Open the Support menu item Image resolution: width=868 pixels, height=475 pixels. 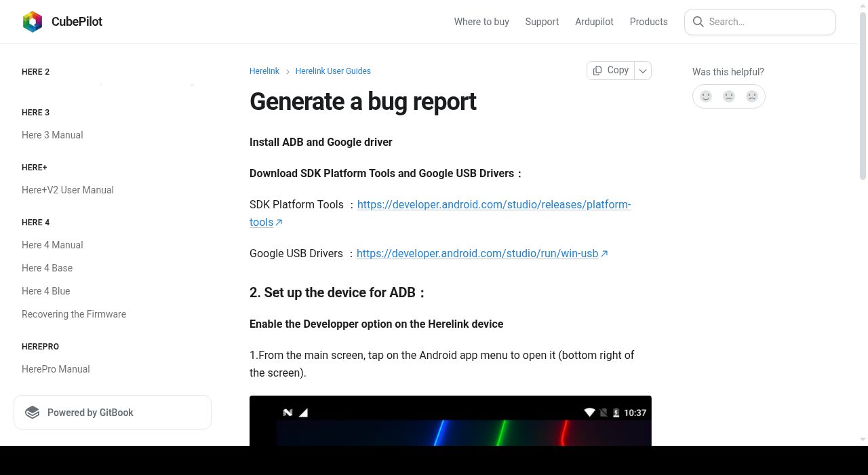[542, 22]
